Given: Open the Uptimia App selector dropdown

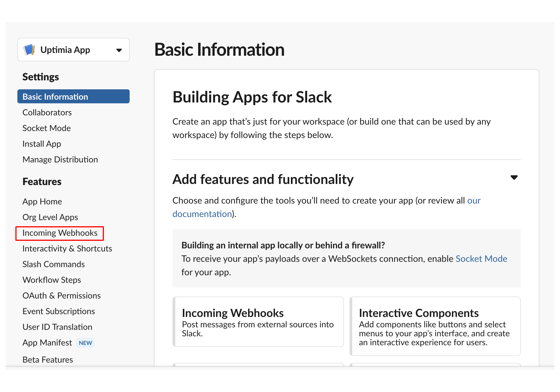Looking at the screenshot, I should tap(73, 50).
